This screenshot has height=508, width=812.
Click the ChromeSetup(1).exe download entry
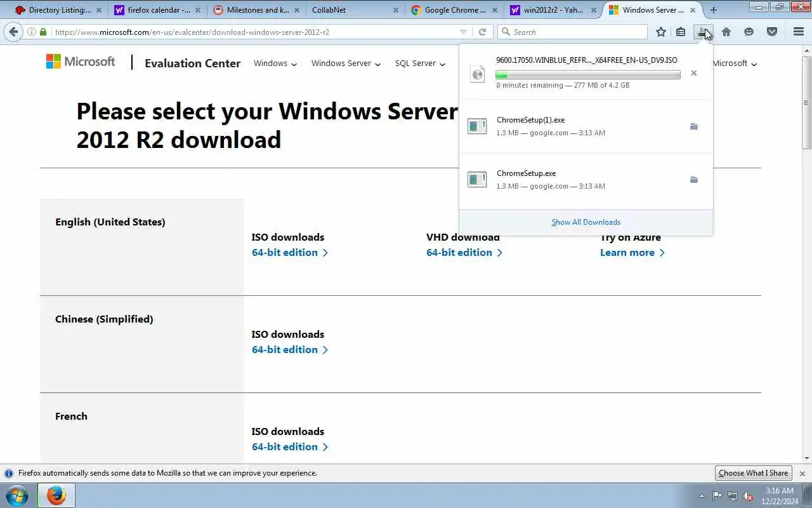(586, 126)
